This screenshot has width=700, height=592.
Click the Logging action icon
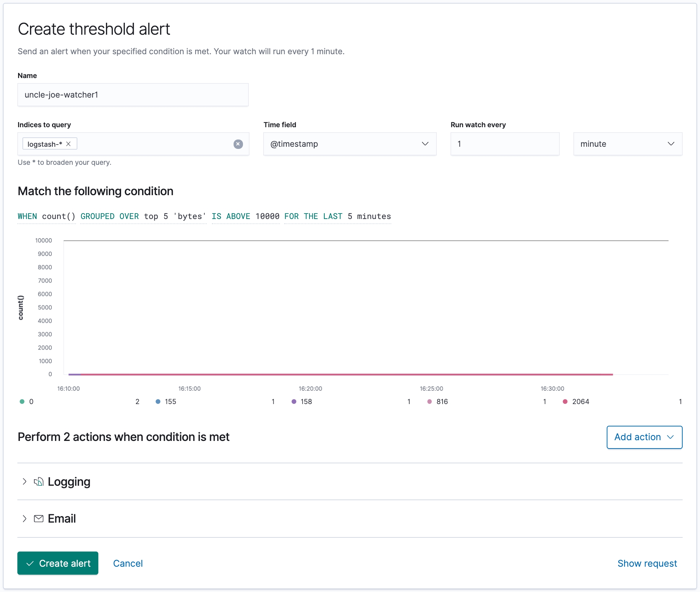click(39, 482)
